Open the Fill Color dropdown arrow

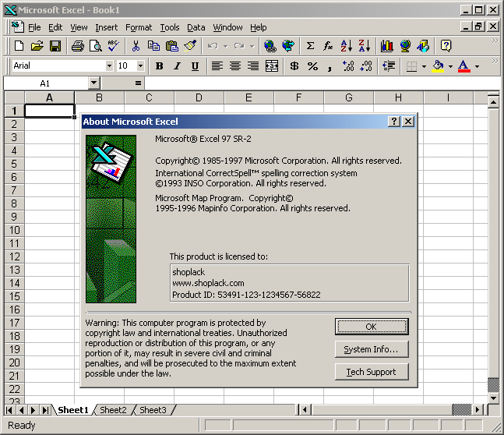tap(450, 66)
